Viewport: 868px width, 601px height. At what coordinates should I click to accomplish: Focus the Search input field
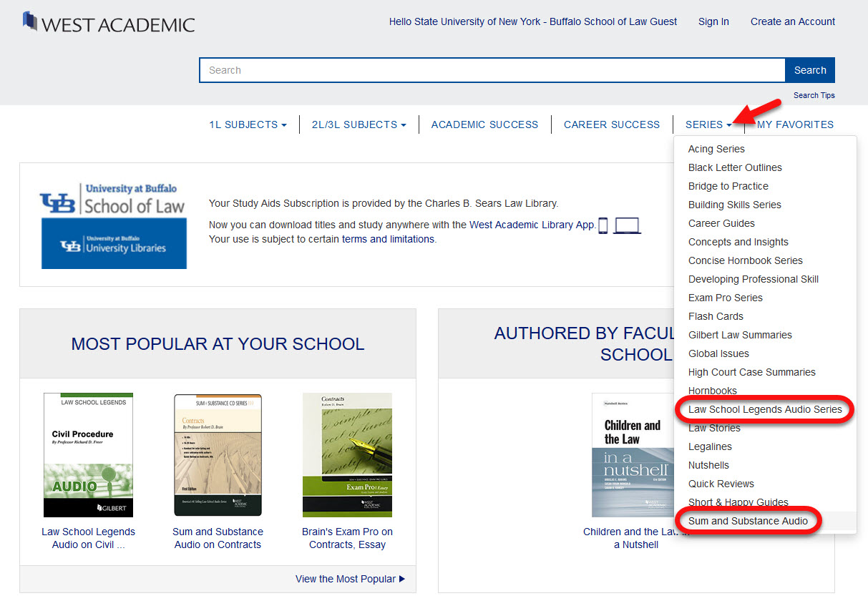pos(492,70)
